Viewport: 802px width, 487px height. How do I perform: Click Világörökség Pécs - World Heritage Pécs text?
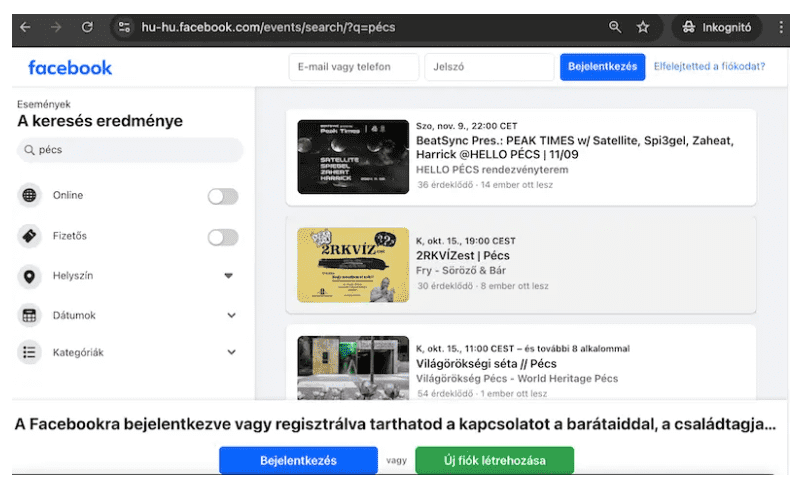tap(517, 379)
